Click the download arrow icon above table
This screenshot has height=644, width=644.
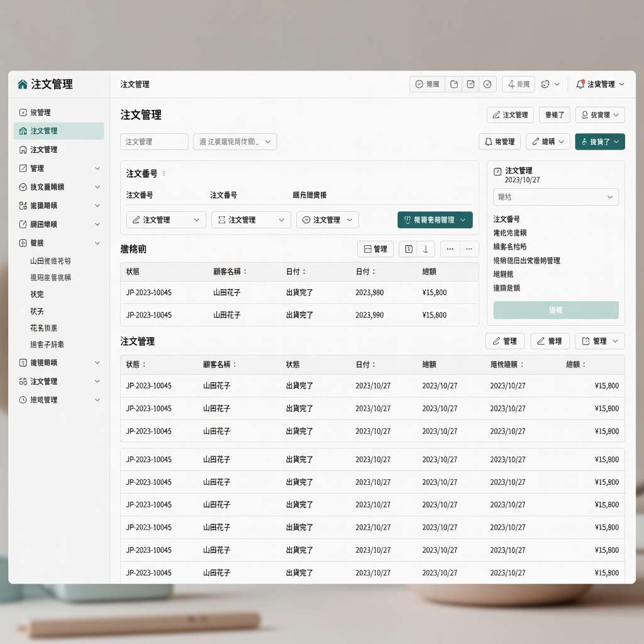(426, 249)
